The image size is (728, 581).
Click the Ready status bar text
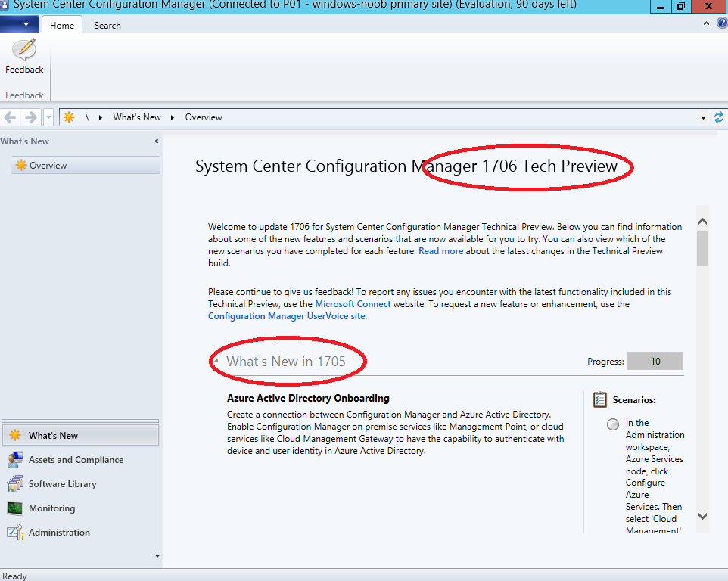tap(15, 576)
